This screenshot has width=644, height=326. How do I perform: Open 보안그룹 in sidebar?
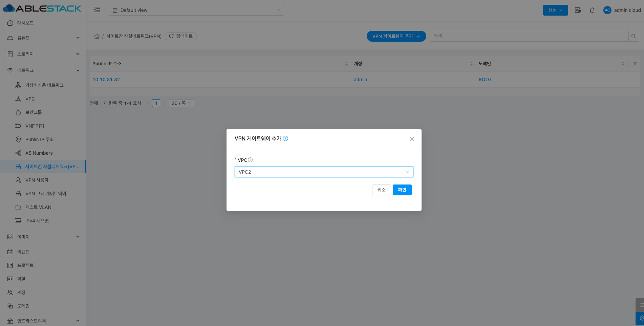click(x=43, y=112)
